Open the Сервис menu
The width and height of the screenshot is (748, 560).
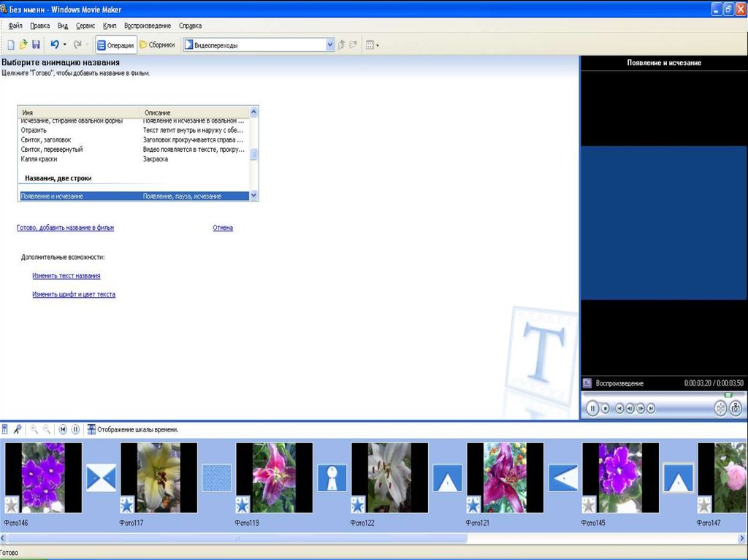click(x=85, y=26)
